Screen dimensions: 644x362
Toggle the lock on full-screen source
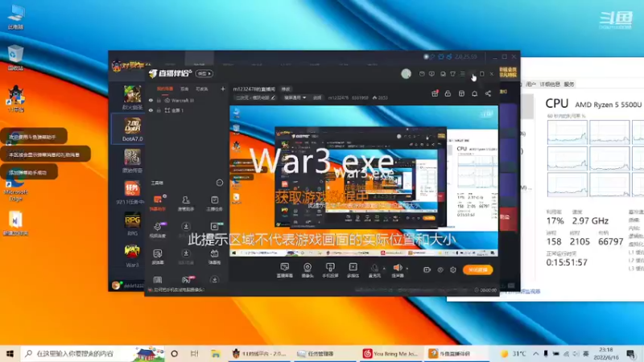point(159,110)
